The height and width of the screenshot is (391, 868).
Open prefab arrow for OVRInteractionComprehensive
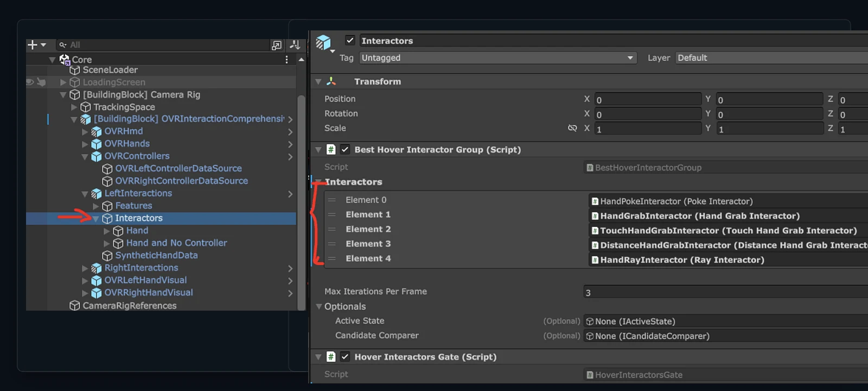pos(290,119)
